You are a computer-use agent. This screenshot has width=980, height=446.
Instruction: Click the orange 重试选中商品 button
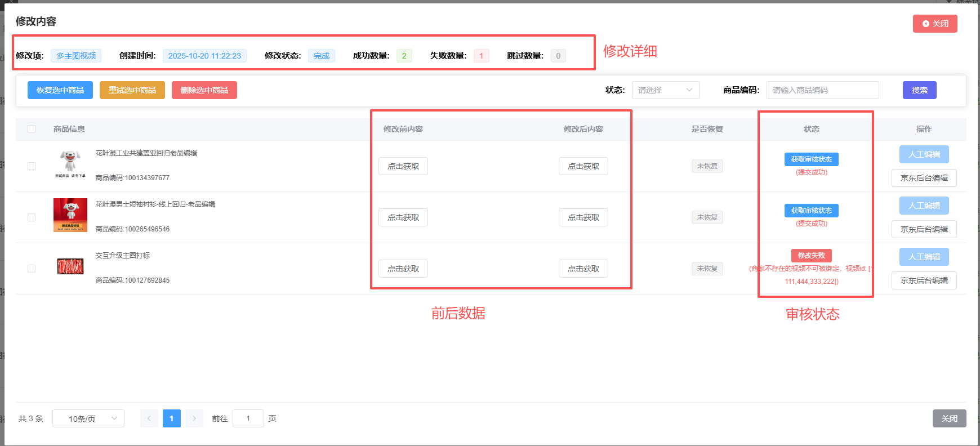pos(132,90)
